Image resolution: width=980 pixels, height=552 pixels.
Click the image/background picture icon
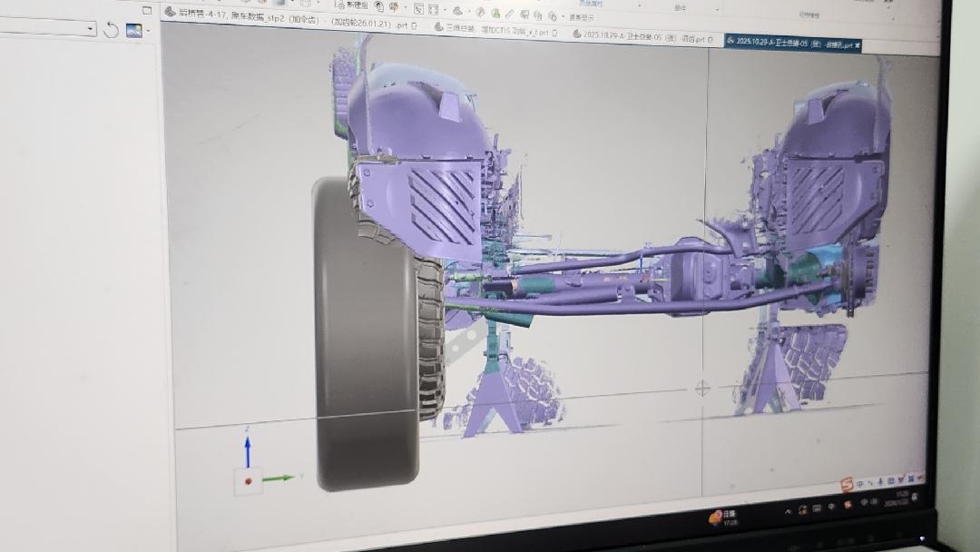(x=133, y=30)
